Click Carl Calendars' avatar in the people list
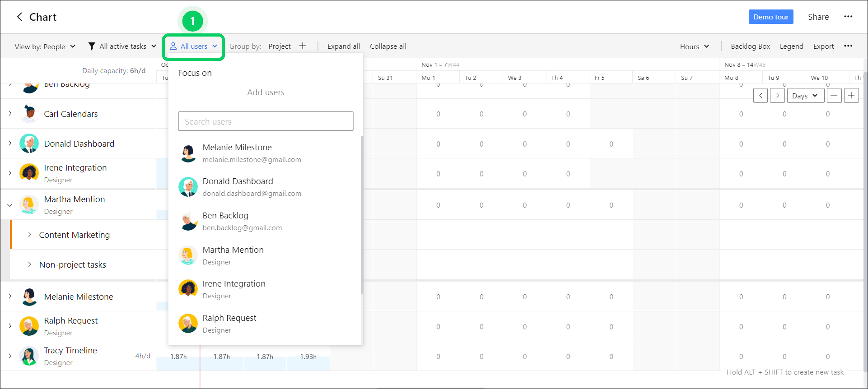This screenshot has height=389, width=868. click(x=29, y=114)
